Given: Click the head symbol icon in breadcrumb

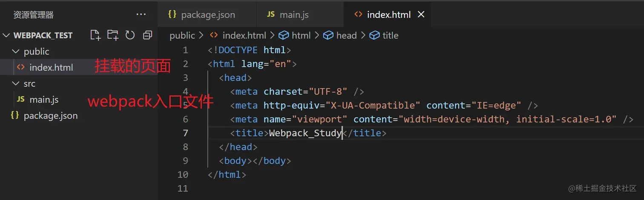Looking at the screenshot, I should click(328, 35).
